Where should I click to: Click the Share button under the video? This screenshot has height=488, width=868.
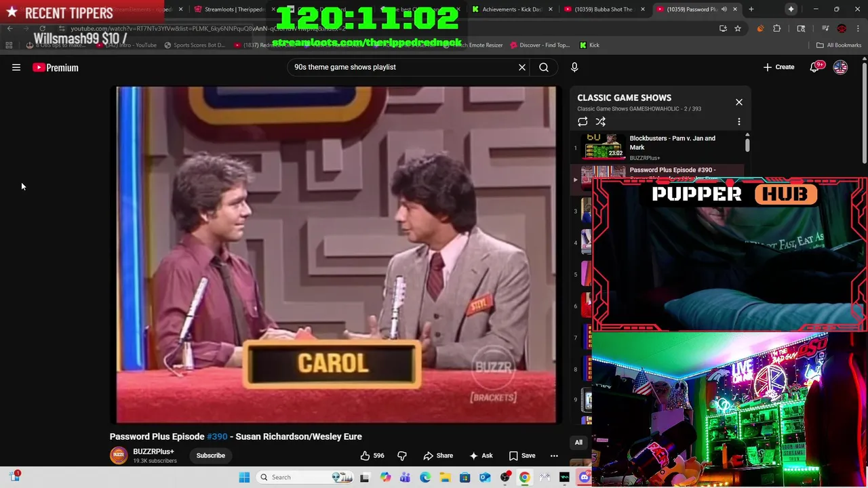pos(438,455)
